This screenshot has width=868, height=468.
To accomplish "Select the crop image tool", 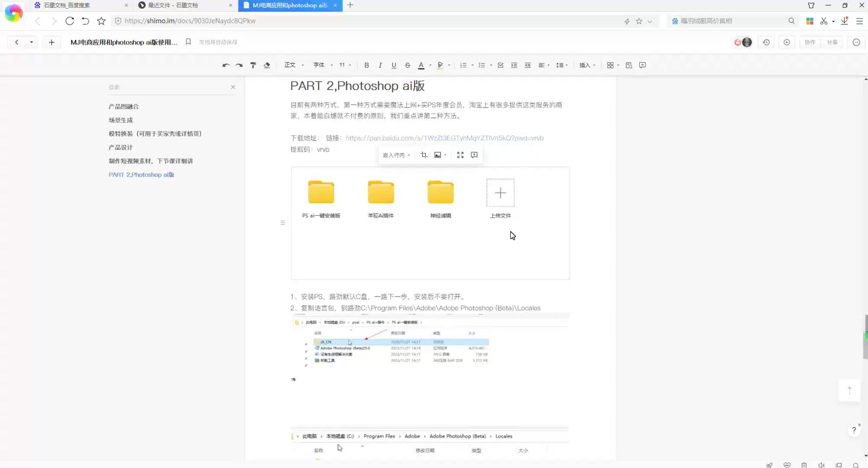I will 424,155.
